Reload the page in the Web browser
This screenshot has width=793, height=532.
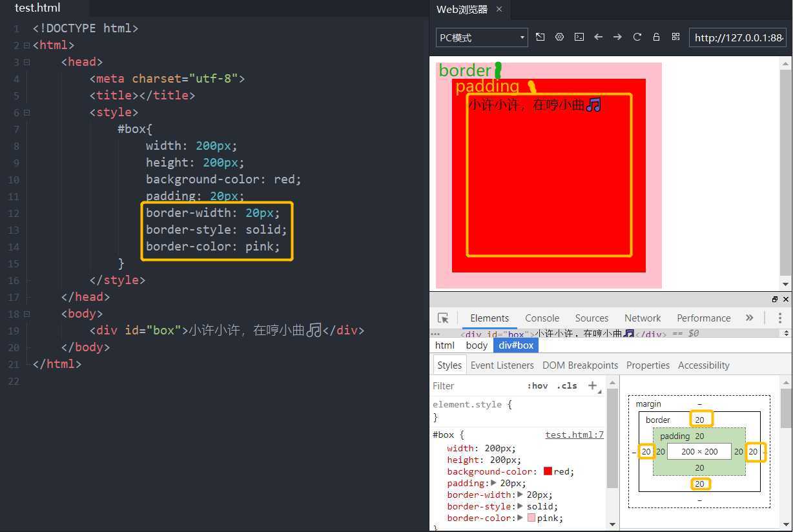coord(637,37)
